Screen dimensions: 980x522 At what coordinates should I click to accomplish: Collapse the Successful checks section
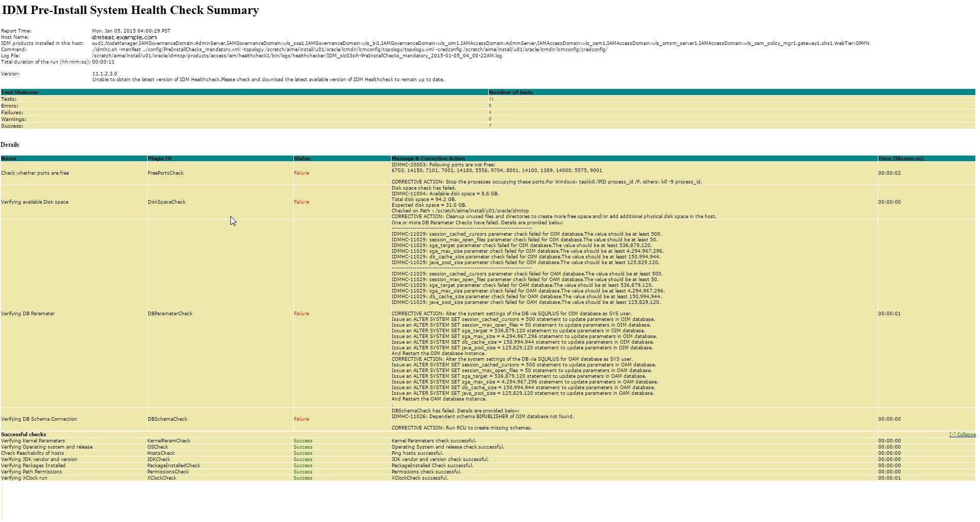click(x=962, y=435)
